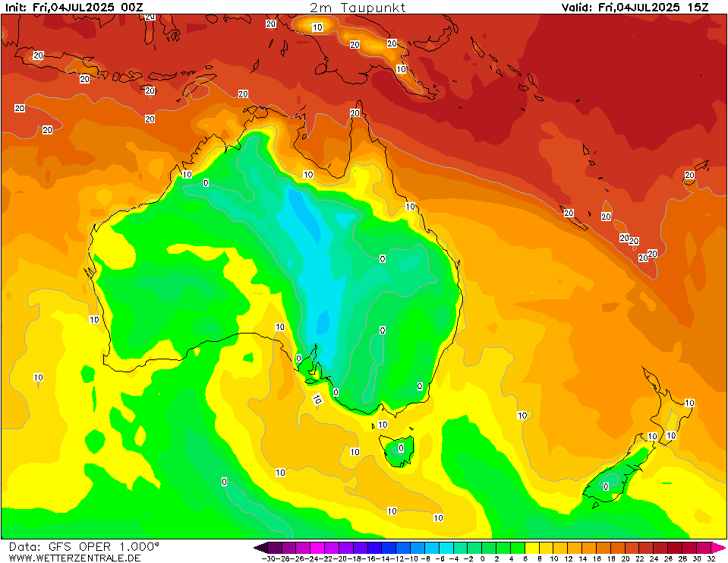Click the 'Init: Fri,04JUL2025 00Z' label

[x=74, y=7]
